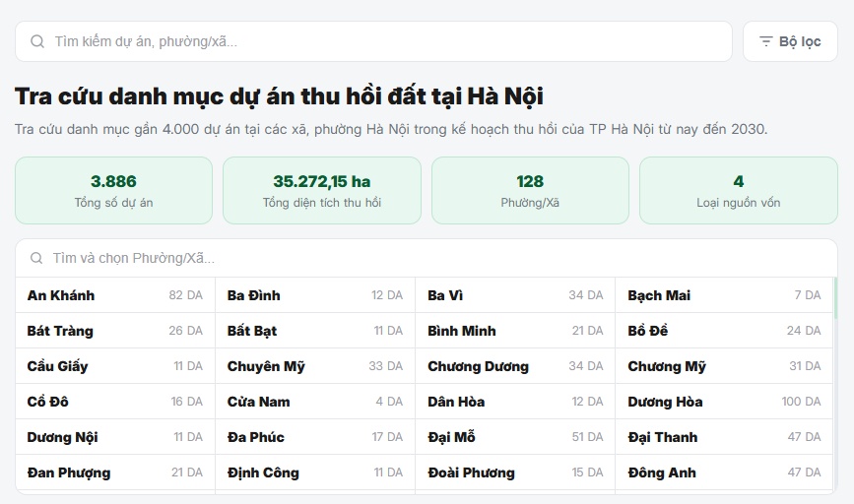Open the Bộ lọc filter button
Screen dimensions: 854x504
point(790,41)
